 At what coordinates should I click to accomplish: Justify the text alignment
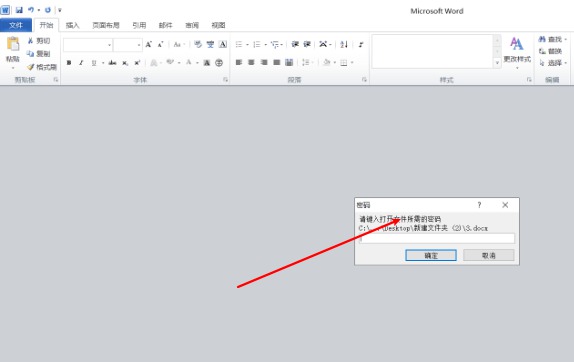click(277, 63)
